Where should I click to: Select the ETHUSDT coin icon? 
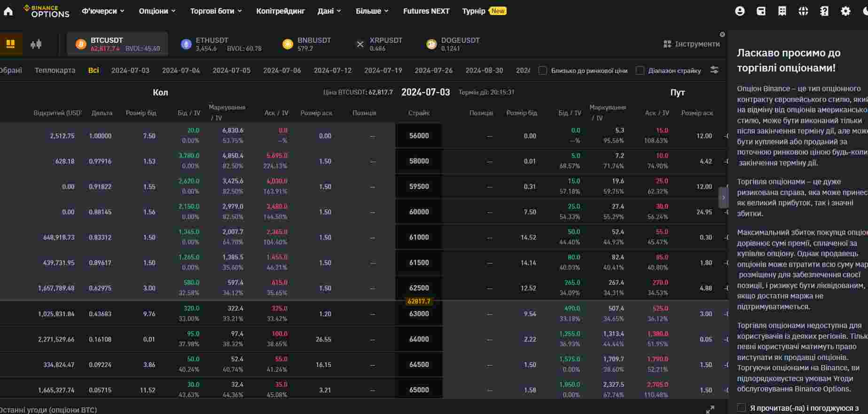click(186, 44)
